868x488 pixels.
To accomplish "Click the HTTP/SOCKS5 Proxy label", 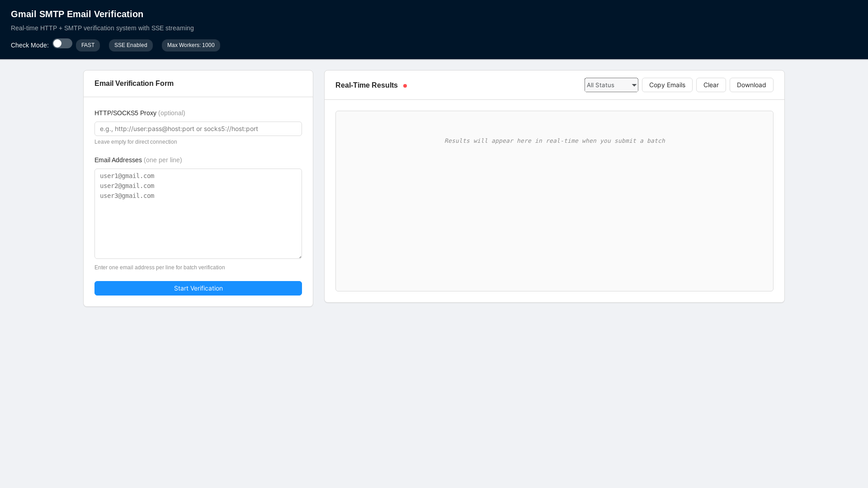I will pyautogui.click(x=140, y=113).
